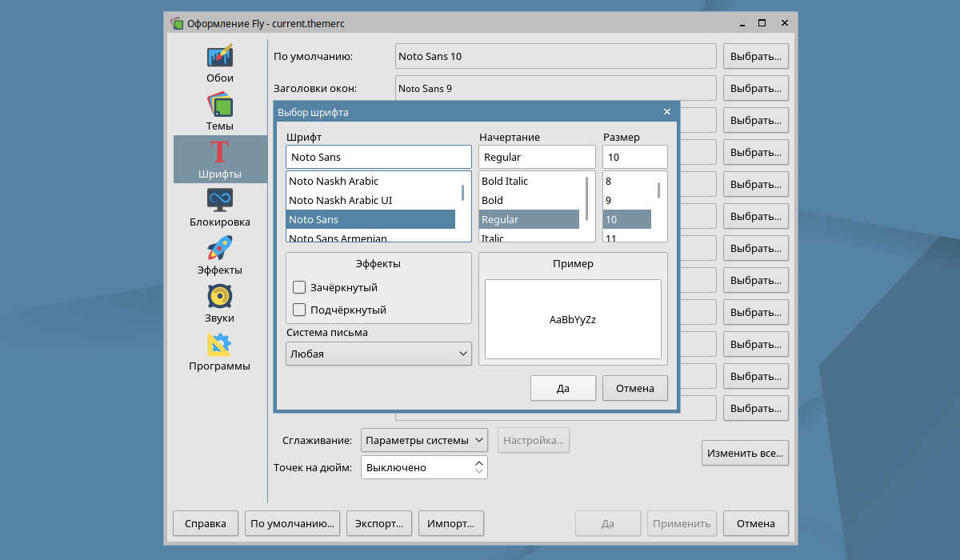This screenshot has height=560, width=960.
Task: Click the Шрифты fonts icon
Action: pyautogui.click(x=220, y=153)
